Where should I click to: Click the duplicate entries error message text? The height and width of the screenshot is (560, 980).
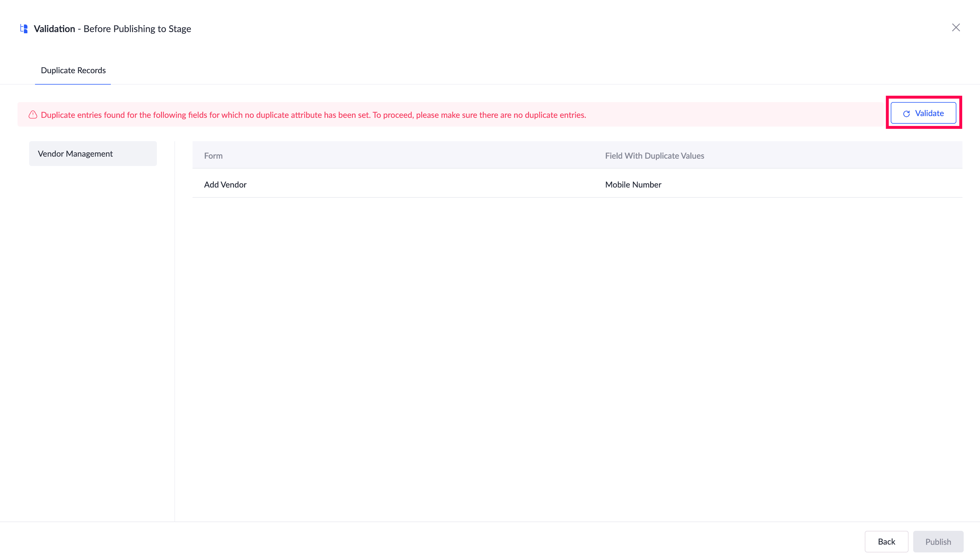coord(313,115)
